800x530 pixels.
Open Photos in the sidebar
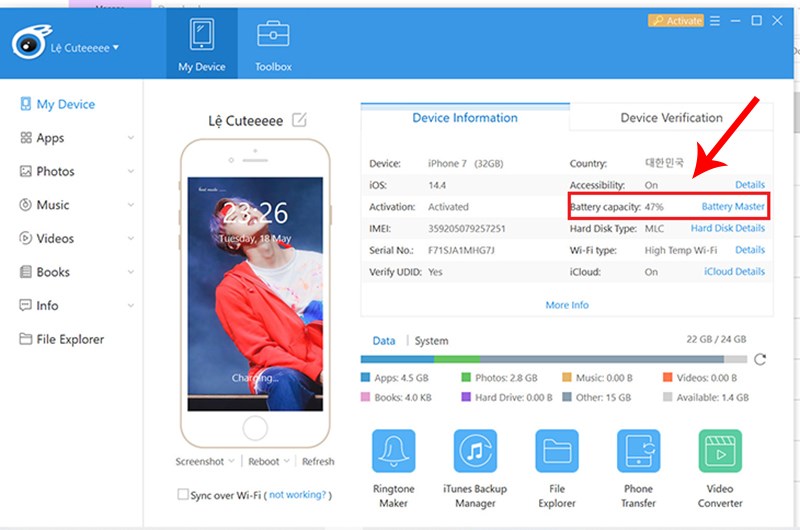[55, 171]
